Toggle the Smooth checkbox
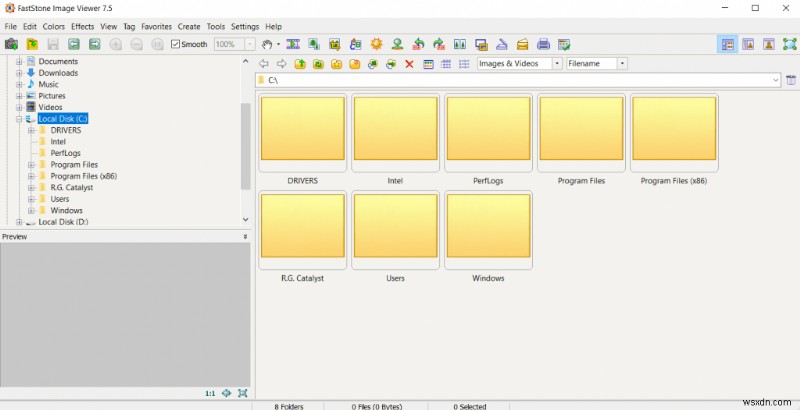 click(x=176, y=44)
